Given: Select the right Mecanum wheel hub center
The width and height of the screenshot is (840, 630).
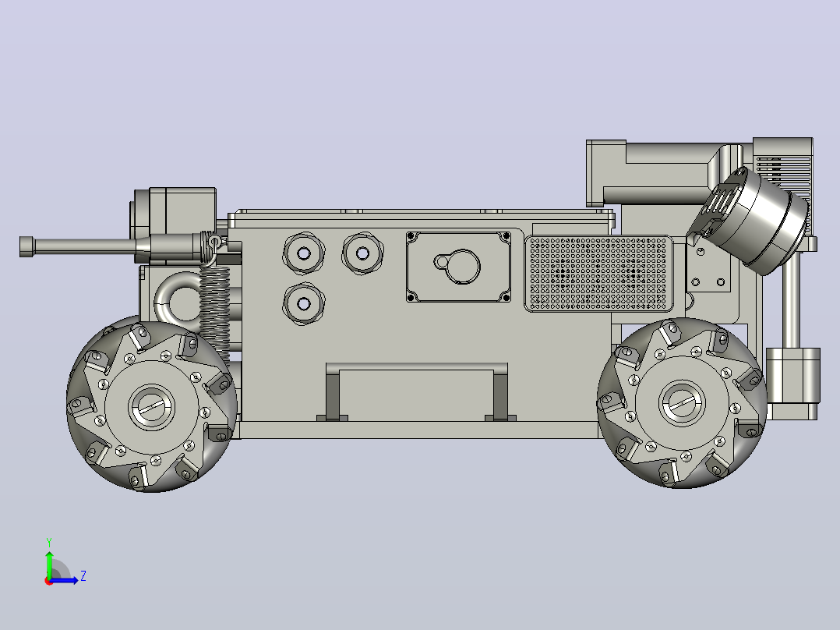Looking at the screenshot, I should pyautogui.click(x=682, y=403).
